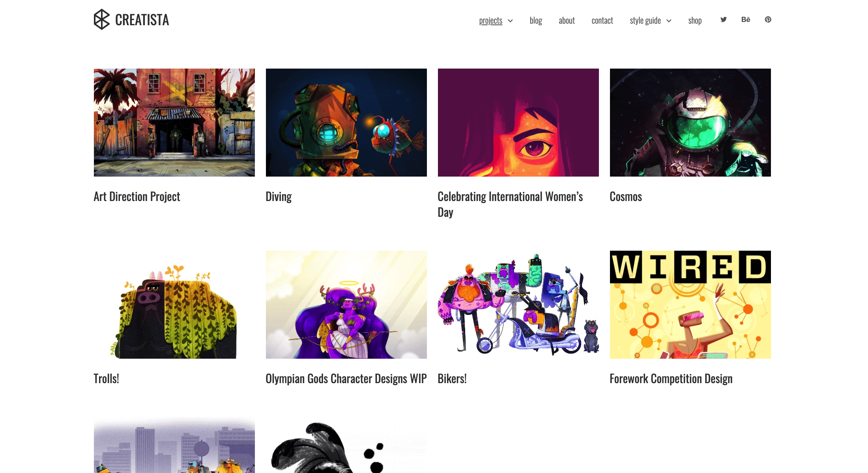Click the Shop navigation link
The image size is (868, 473).
(x=694, y=19)
